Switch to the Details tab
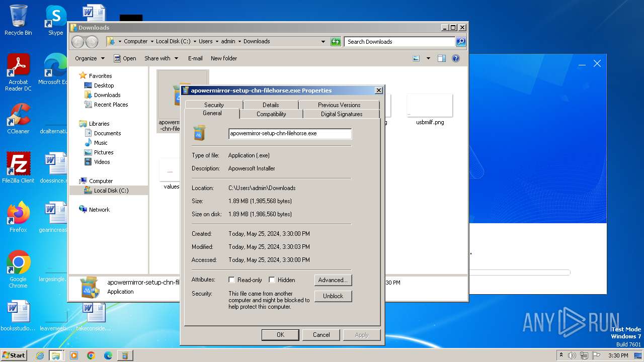 [x=271, y=105]
